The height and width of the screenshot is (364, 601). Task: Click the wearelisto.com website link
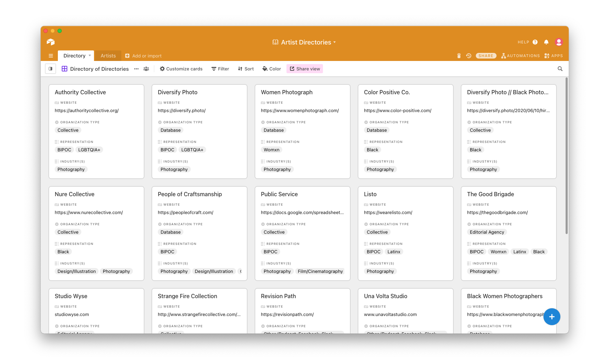(388, 213)
